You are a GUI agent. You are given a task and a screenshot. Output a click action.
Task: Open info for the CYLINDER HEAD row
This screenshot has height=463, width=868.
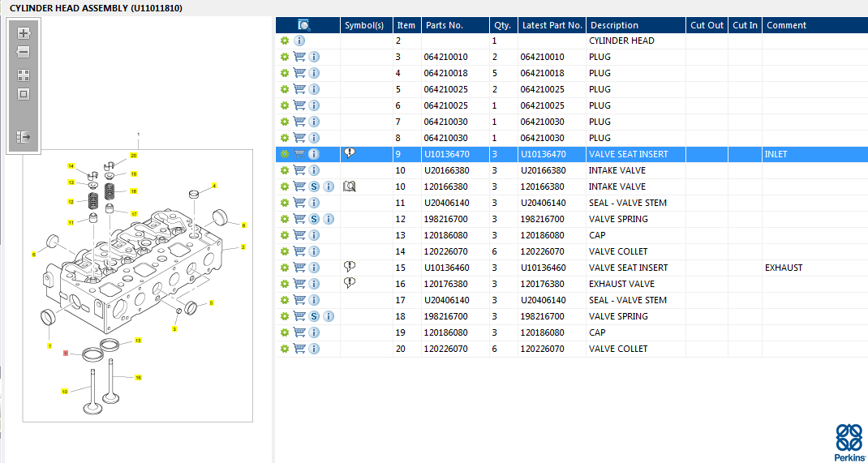[299, 41]
